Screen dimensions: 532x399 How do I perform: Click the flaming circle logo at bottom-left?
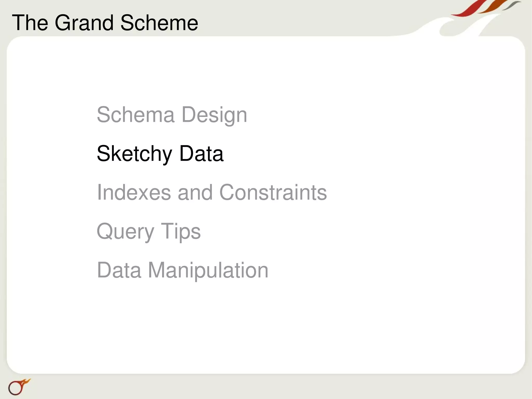[18, 387]
